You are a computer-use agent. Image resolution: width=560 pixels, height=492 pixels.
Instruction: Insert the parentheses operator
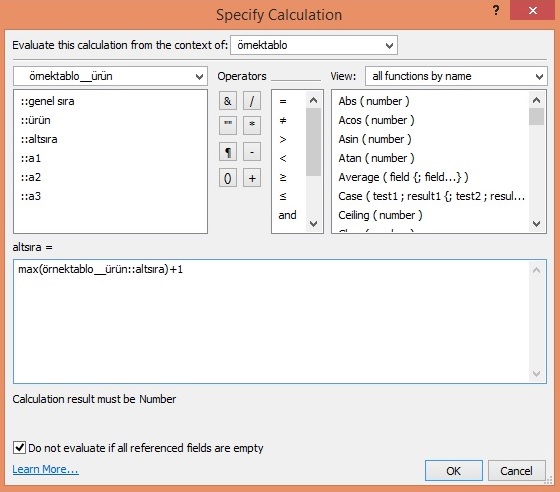(x=228, y=178)
